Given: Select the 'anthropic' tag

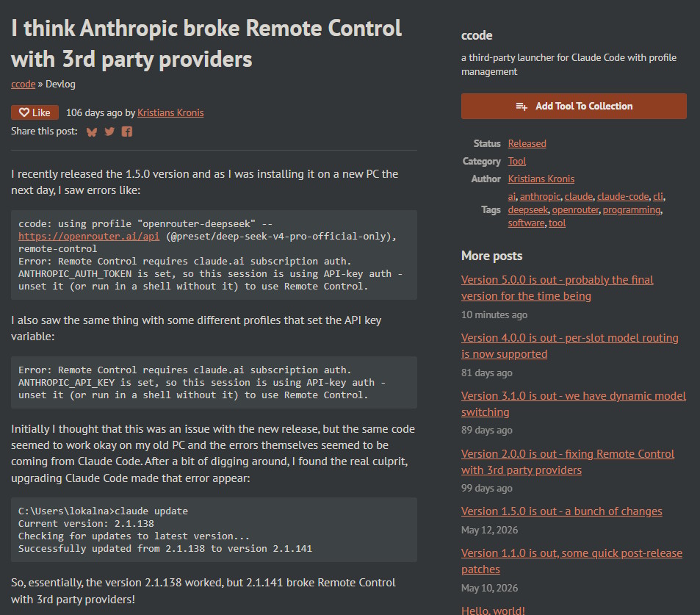Looking at the screenshot, I should click(540, 196).
